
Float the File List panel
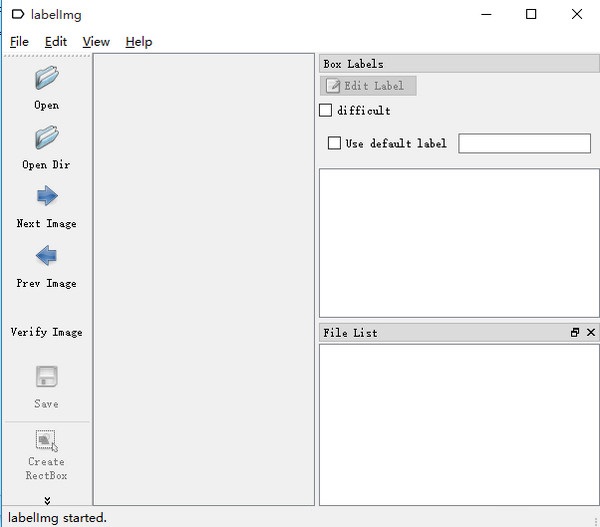[x=575, y=332]
